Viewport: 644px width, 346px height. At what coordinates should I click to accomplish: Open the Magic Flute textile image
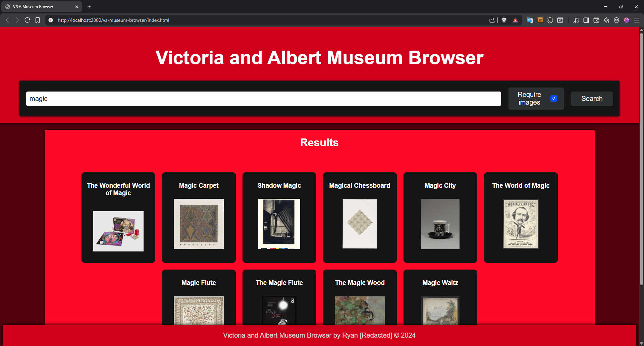tap(199, 310)
